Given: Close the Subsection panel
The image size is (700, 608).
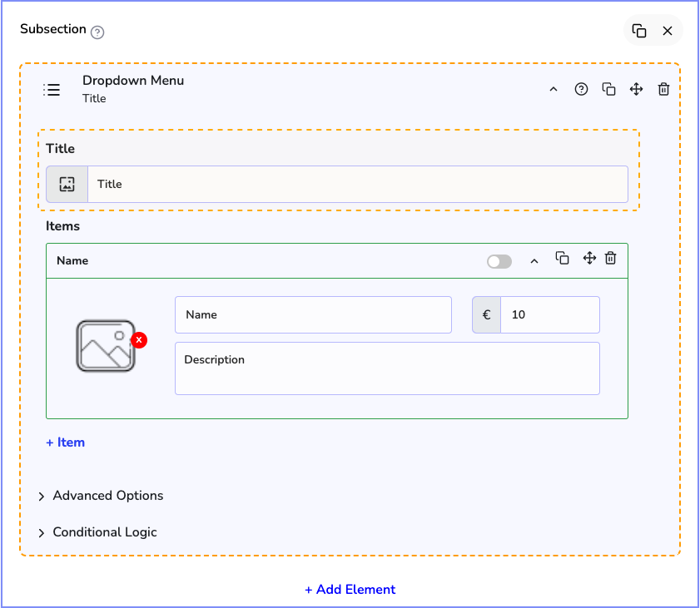Looking at the screenshot, I should (668, 31).
